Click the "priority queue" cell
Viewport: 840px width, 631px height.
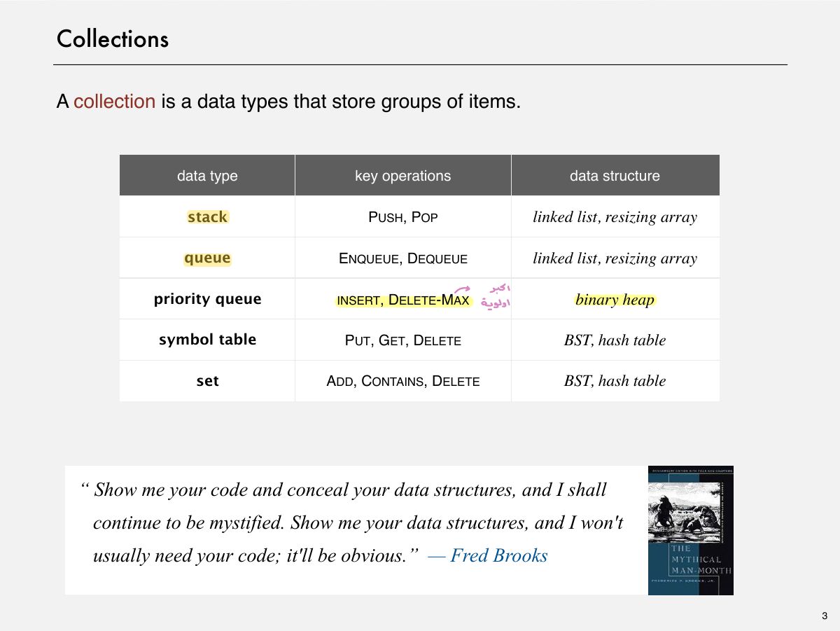(x=207, y=299)
